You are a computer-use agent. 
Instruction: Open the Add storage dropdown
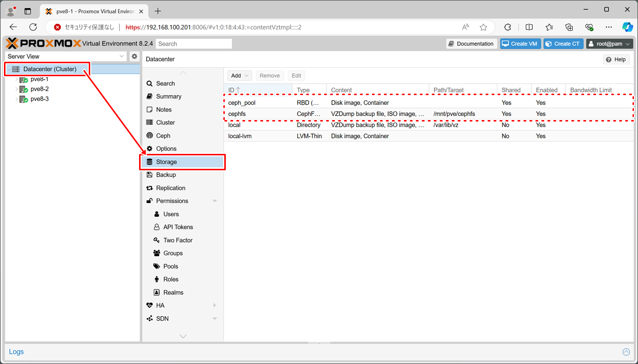point(240,76)
